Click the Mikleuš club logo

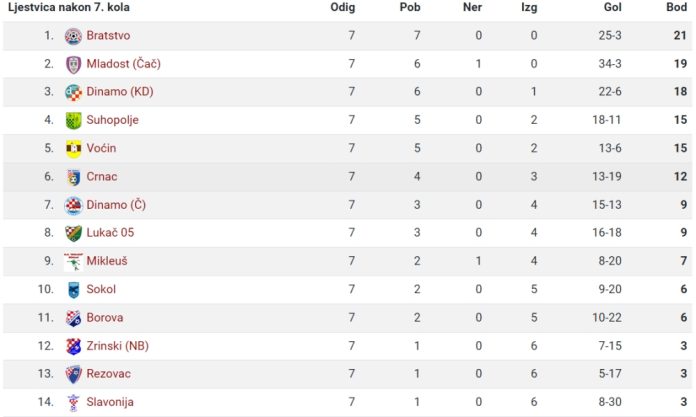point(73,262)
